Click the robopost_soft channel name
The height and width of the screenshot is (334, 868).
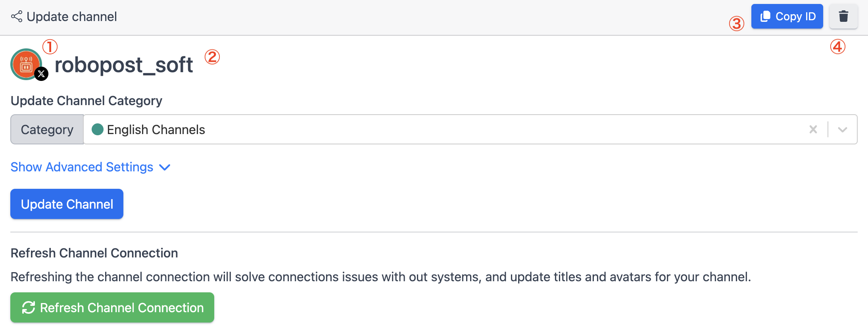point(124,65)
